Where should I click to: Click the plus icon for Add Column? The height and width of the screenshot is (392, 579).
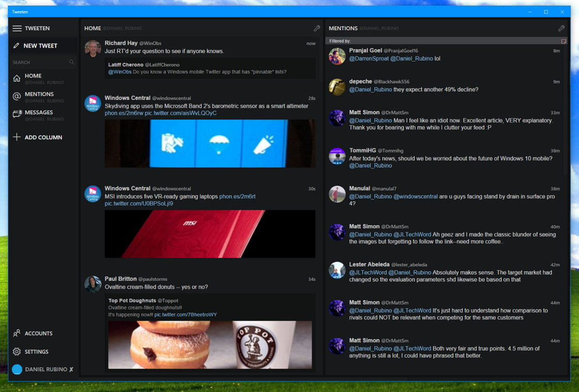[x=17, y=137]
